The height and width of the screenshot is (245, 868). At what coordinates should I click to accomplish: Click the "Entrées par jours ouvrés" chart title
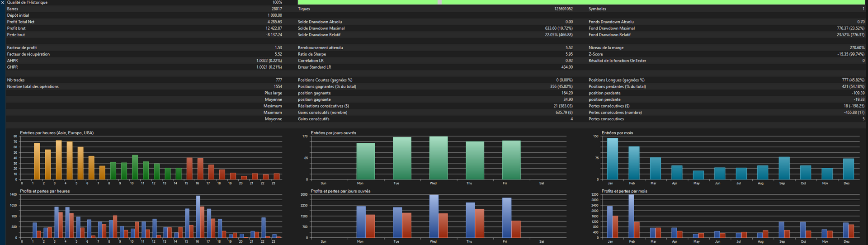[333, 133]
